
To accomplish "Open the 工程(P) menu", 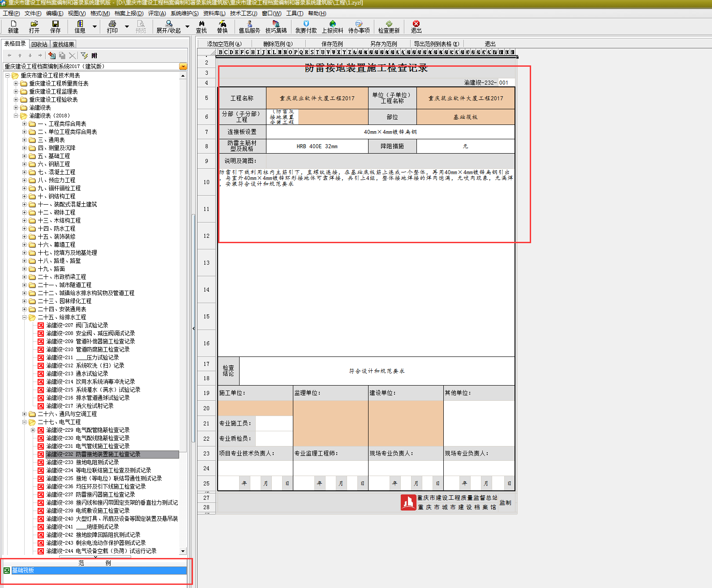I will click(x=11, y=13).
